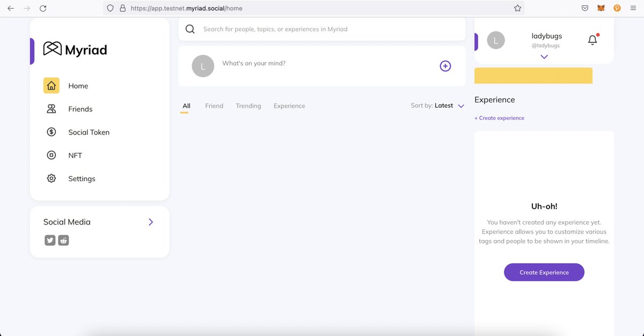Viewport: 644px width, 336px height.
Task: Click the composer avatar with letter L
Action: [203, 66]
